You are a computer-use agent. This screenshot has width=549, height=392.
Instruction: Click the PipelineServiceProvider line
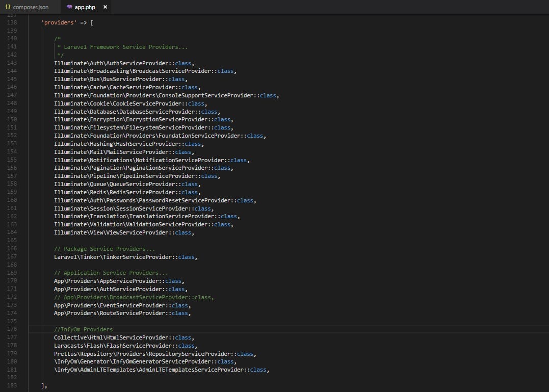click(x=137, y=176)
